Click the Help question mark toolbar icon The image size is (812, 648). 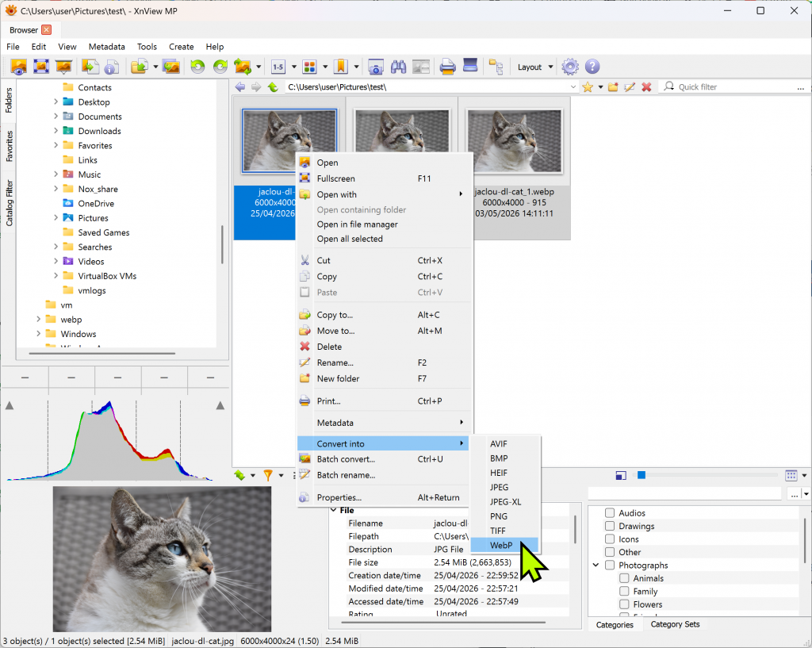coord(592,67)
